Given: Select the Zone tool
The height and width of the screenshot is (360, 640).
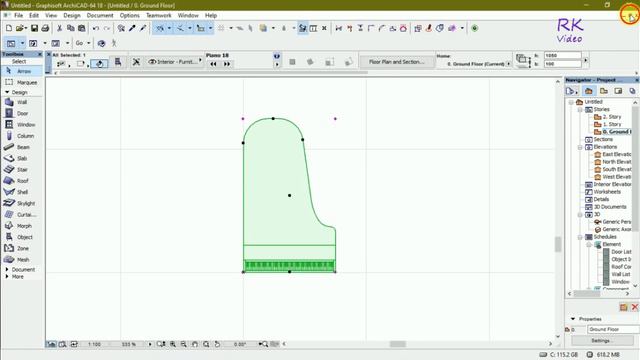Looking at the screenshot, I should (x=22, y=248).
